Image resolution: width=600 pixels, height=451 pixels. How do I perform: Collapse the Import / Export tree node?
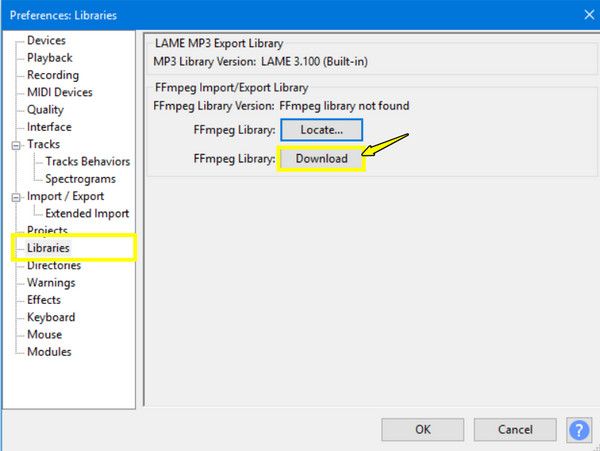click(16, 197)
